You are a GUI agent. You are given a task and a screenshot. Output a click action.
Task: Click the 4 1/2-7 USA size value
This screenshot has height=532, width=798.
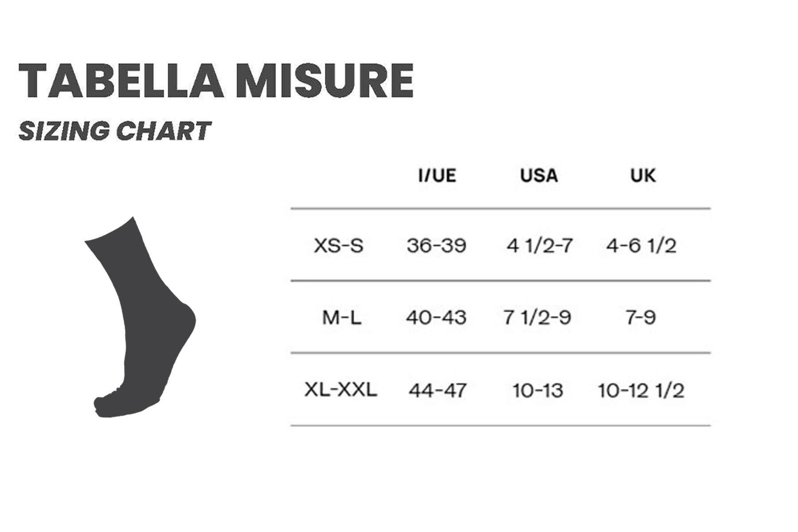[x=540, y=245]
